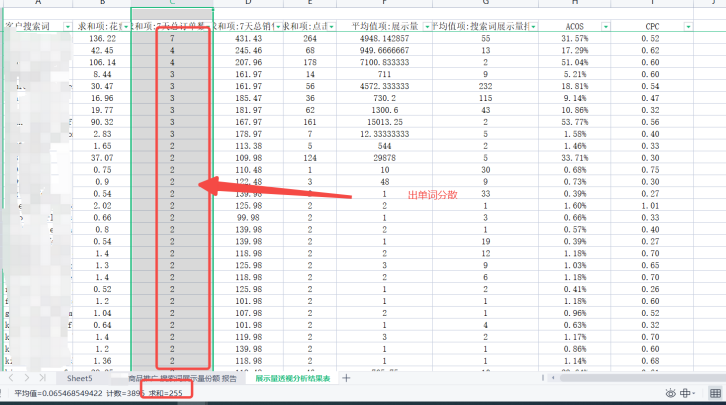Click the 平均值 average in status bar

56,395
